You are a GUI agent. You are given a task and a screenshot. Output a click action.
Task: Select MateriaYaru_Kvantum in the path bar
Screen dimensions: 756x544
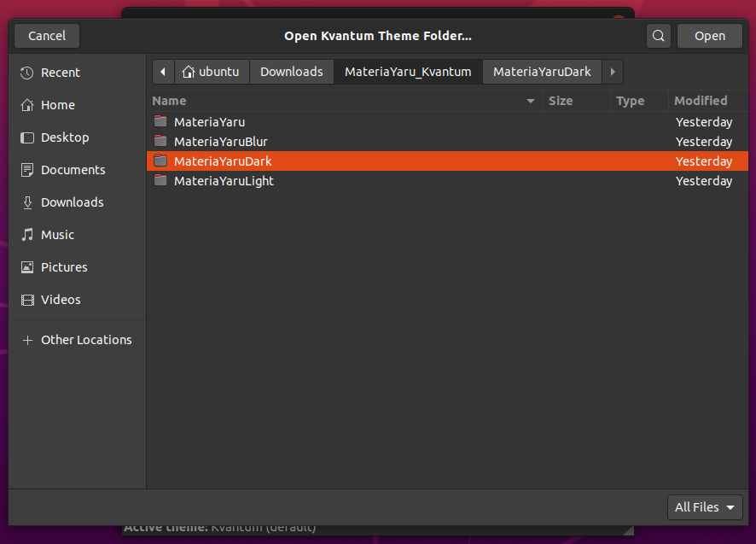[x=408, y=72]
